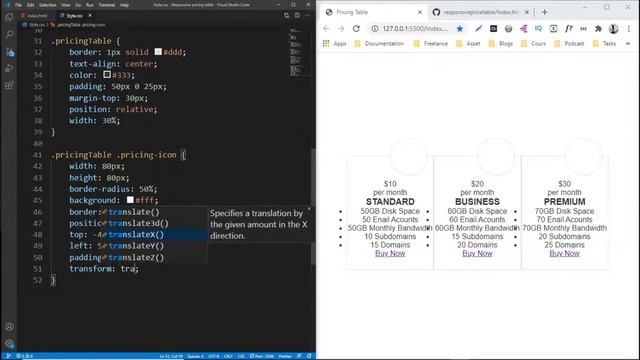Open a new Chrome tab

544,12
